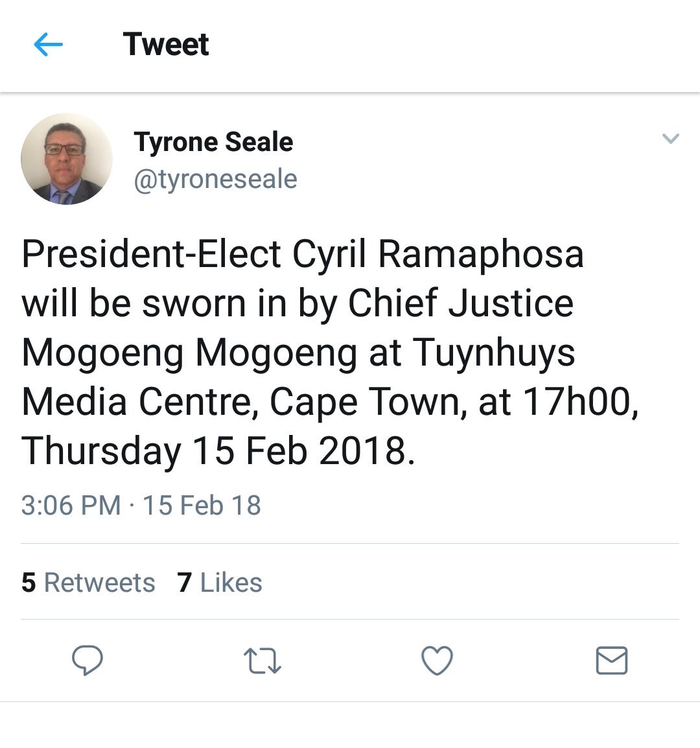This screenshot has height=748, width=700.
Task: Share tweet via envelope message icon
Action: coord(611,661)
